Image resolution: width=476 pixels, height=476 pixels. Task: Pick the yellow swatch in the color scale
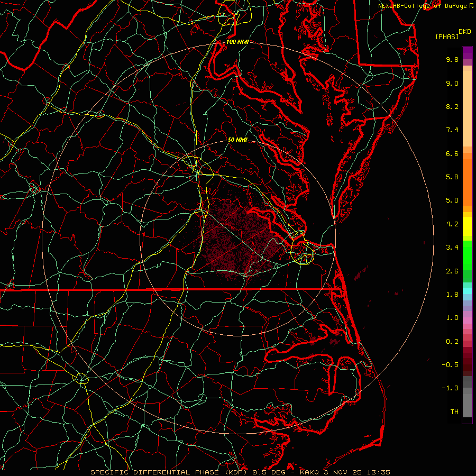[467, 226]
